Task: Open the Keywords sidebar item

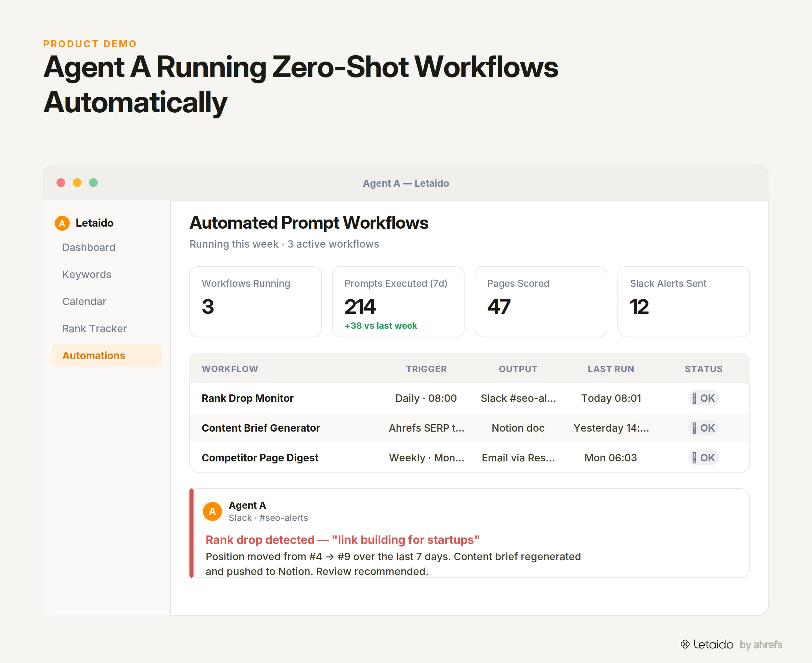Action: 107,275
